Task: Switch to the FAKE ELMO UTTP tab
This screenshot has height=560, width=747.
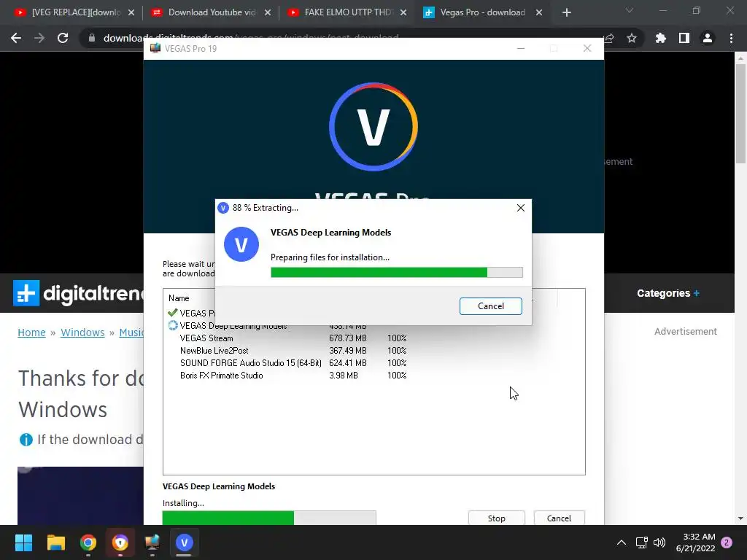Action: coord(348,12)
